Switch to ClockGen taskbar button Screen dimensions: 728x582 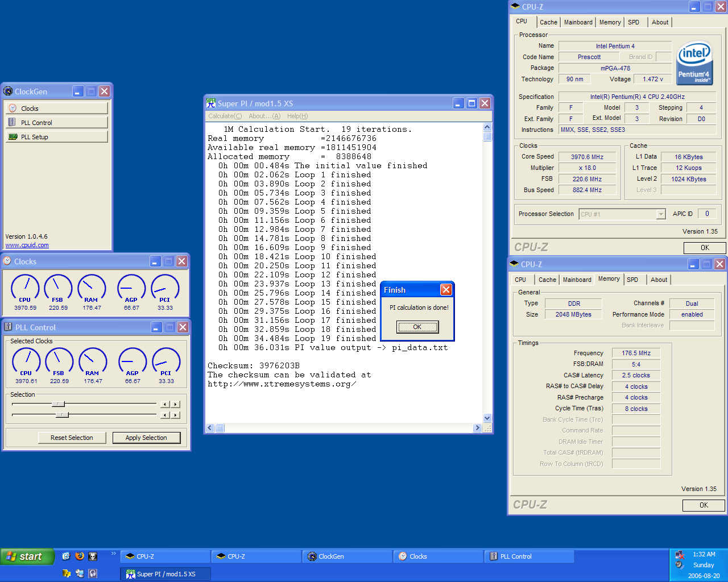coord(347,556)
